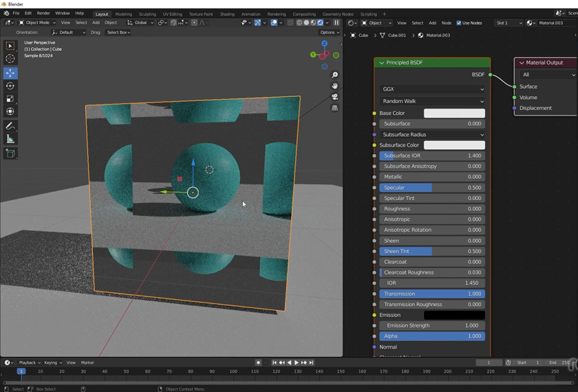This screenshot has height=392, width=578.
Task: Collapse the Principled BSDF node
Action: pos(382,63)
